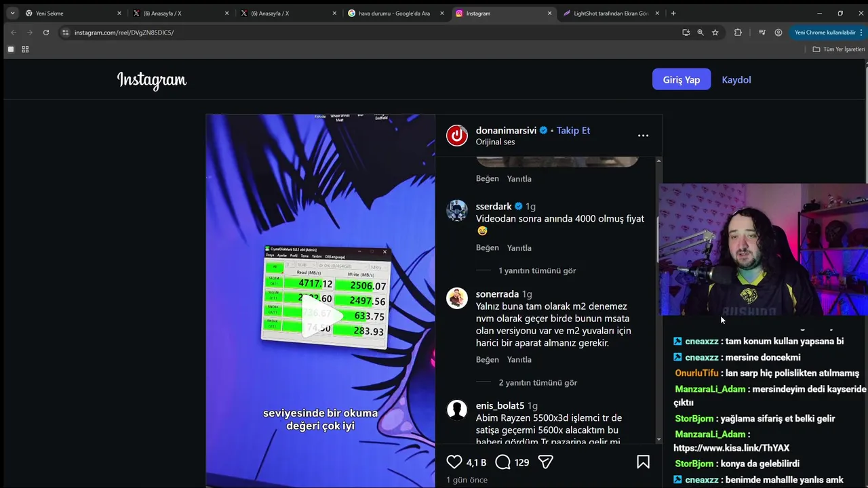Go back in Chrome browser

[14, 33]
